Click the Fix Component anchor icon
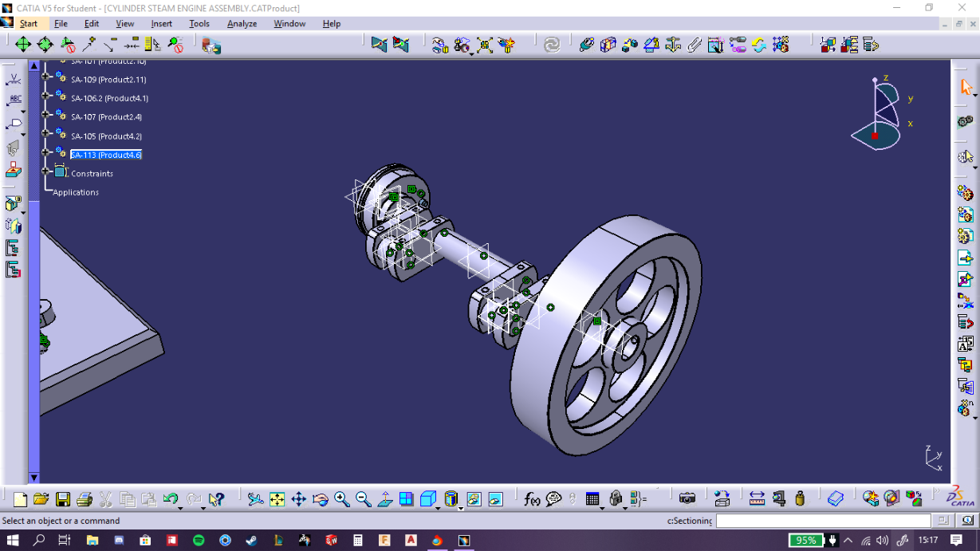 pos(673,45)
